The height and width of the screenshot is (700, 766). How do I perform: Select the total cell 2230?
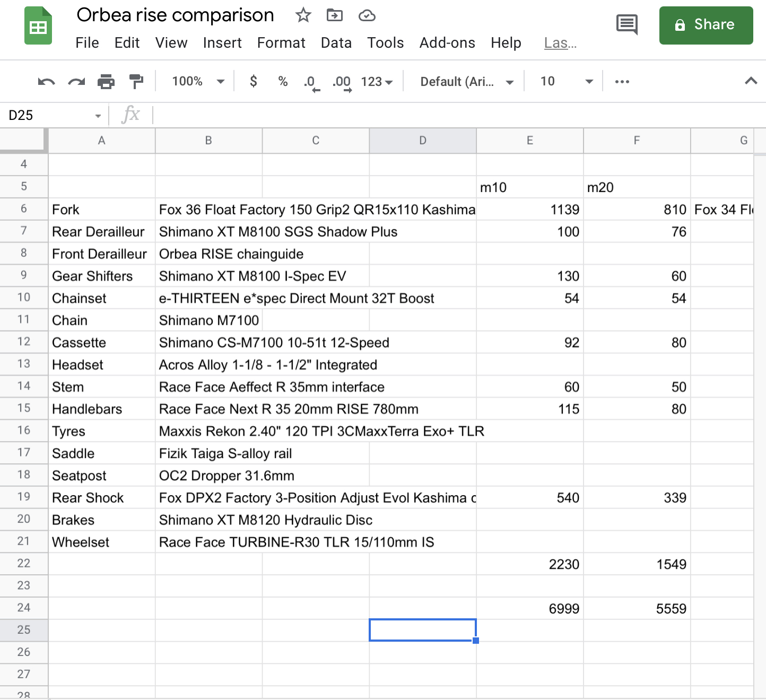pos(530,564)
